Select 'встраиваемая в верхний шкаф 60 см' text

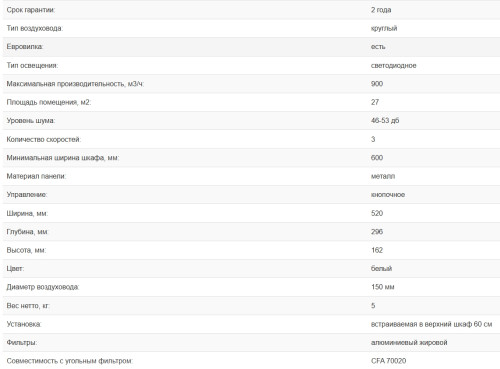pos(432,324)
